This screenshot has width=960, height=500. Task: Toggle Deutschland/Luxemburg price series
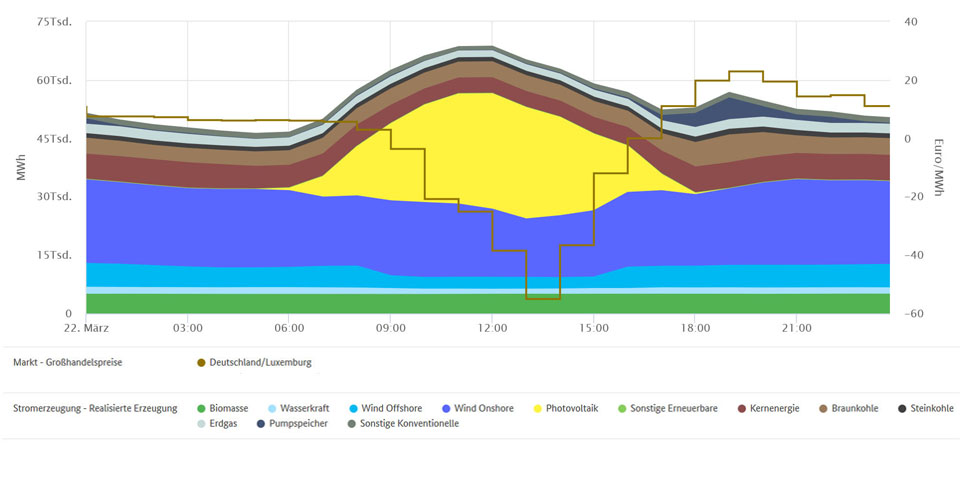[254, 362]
